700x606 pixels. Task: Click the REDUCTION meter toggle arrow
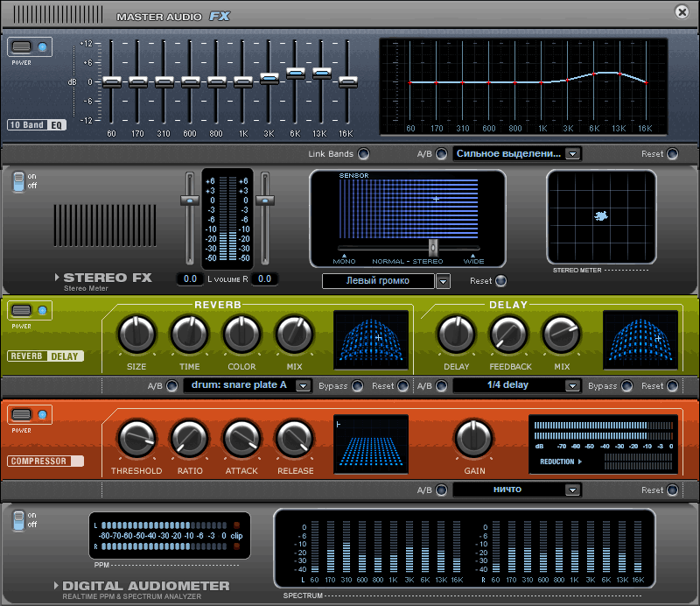point(580,462)
